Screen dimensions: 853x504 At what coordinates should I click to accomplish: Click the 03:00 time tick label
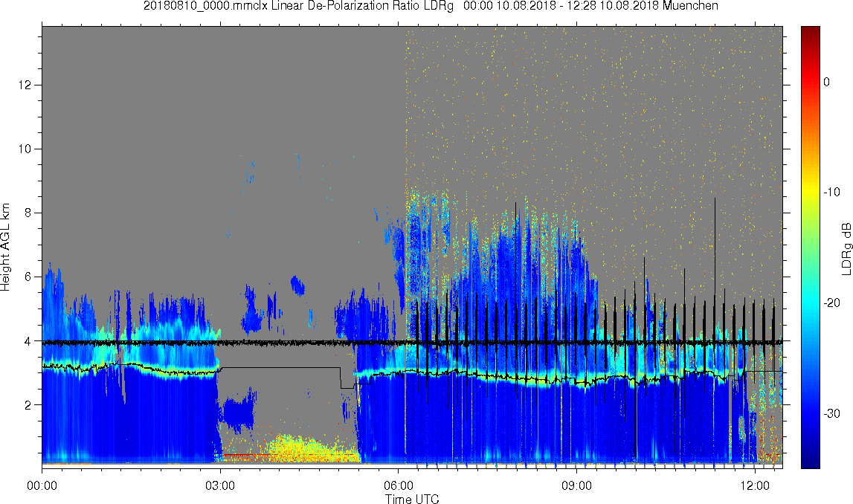pyautogui.click(x=220, y=485)
